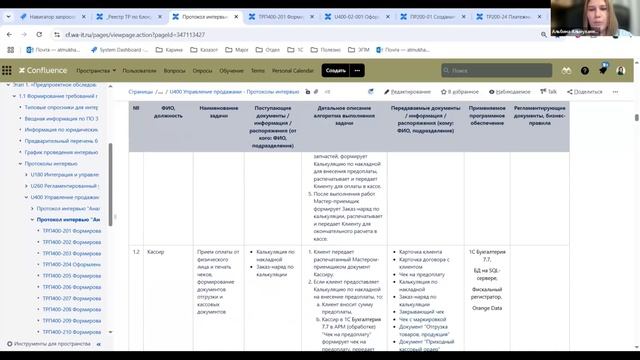Expand the breadcrumb ellipsis

coord(160,92)
